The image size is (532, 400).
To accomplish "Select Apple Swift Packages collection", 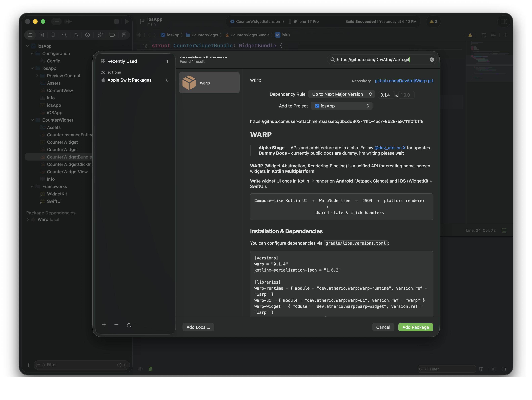I will click(135, 80).
